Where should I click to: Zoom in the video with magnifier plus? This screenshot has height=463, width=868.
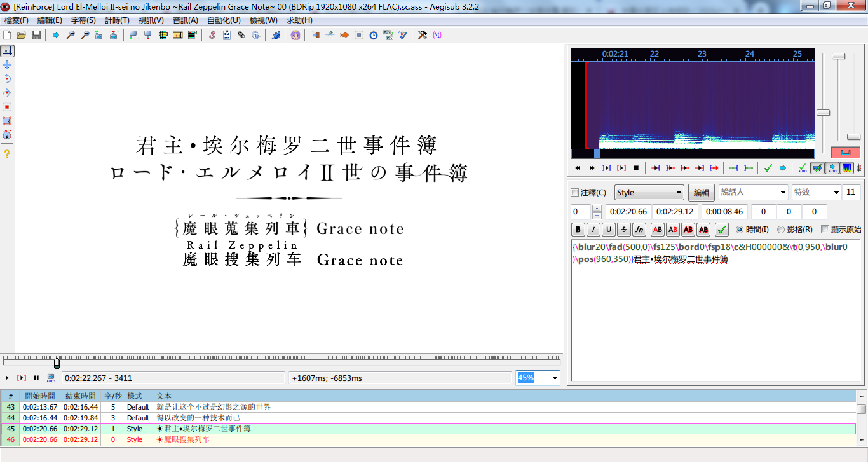coord(71,35)
